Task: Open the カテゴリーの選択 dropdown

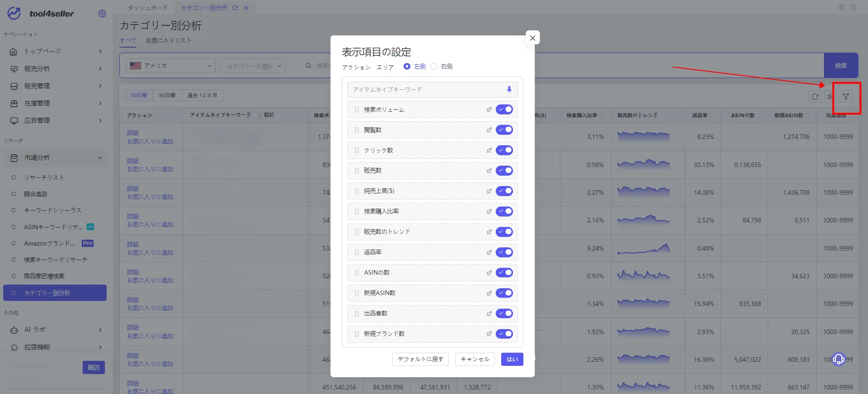Action: point(253,66)
